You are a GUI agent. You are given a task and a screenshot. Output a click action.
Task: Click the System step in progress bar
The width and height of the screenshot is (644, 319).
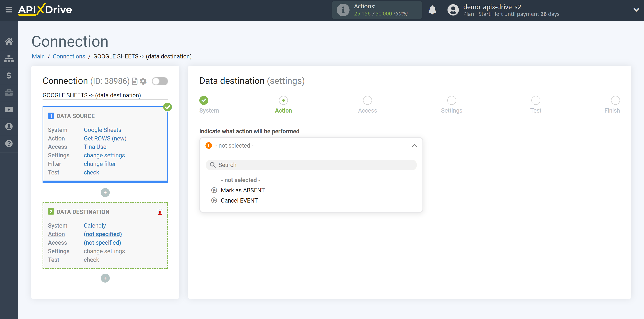pyautogui.click(x=204, y=100)
